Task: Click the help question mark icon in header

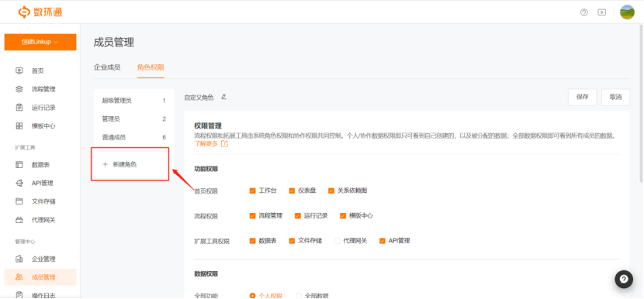Action: click(x=583, y=12)
